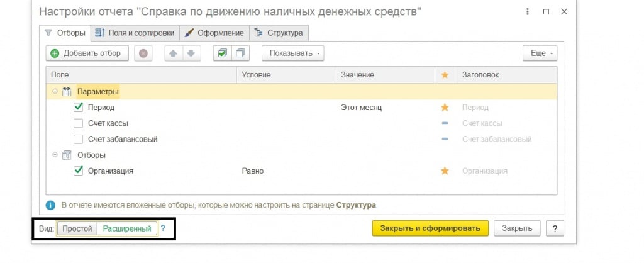
Task: Collapse the Параметры group
Action: [55, 92]
